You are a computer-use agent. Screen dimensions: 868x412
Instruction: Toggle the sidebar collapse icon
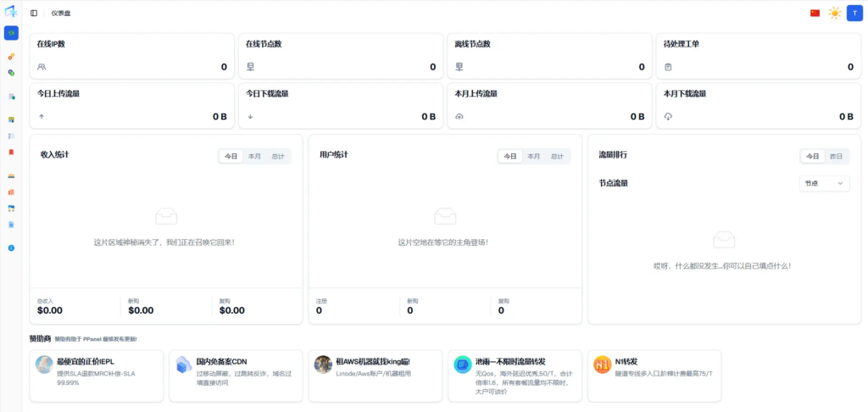pos(34,13)
